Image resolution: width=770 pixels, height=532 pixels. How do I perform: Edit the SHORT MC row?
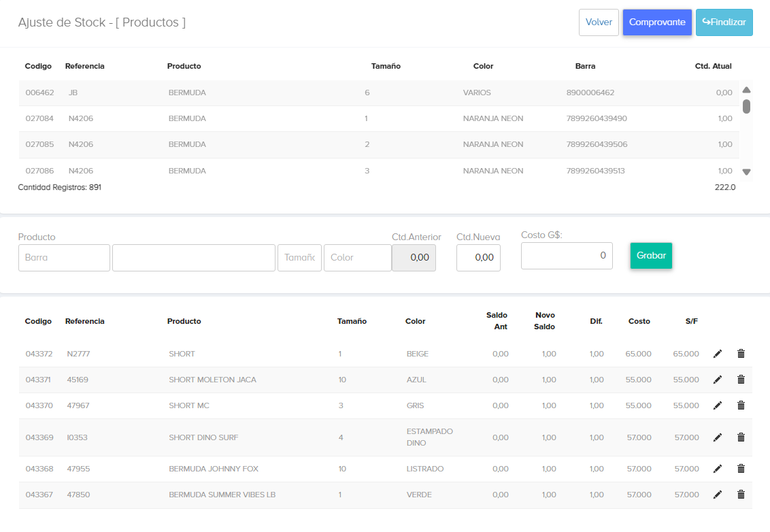pos(718,405)
